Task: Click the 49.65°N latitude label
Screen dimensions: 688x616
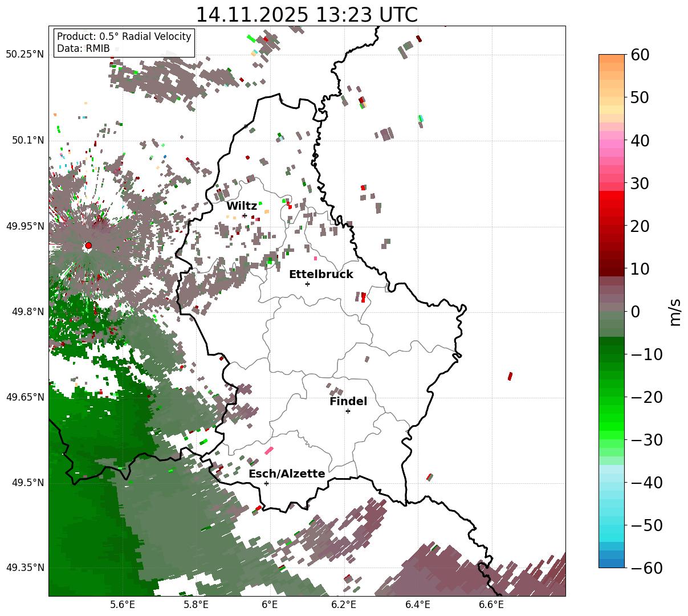Action: pos(25,397)
